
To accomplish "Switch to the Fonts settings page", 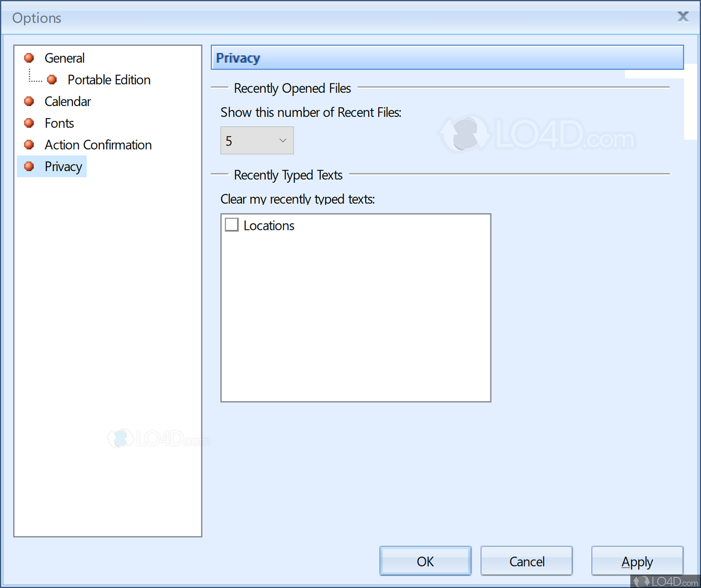I will click(x=59, y=123).
